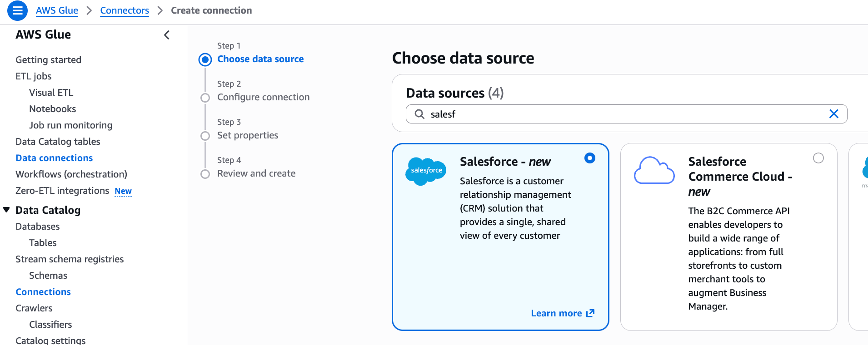Collapse the AWS Glue side panel
The height and width of the screenshot is (345, 868).
(x=167, y=35)
